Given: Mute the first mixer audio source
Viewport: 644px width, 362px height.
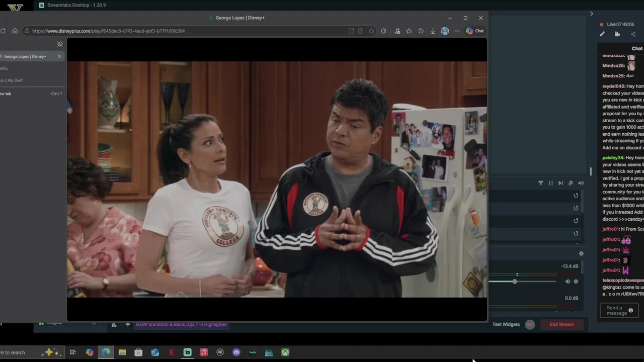Looking at the screenshot, I should [x=568, y=282].
